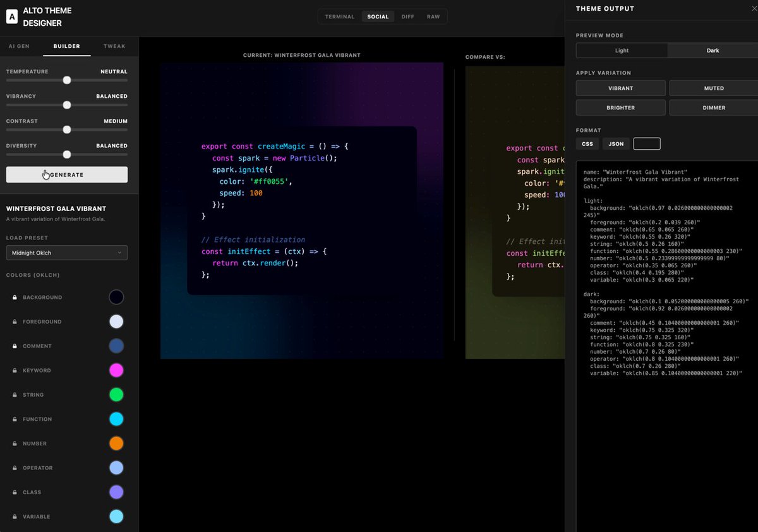The width and height of the screenshot is (758, 532).
Task: Toggle the lock for Function color
Action: [15, 419]
